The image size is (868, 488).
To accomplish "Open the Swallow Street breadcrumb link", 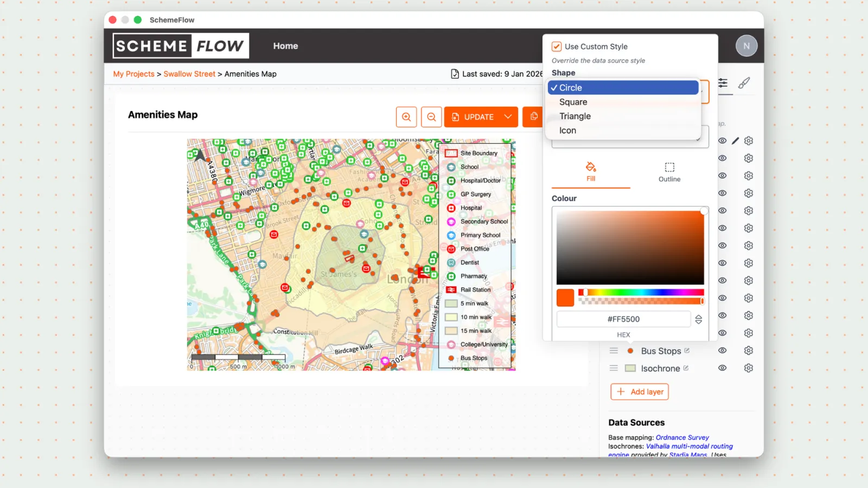I will tap(189, 74).
